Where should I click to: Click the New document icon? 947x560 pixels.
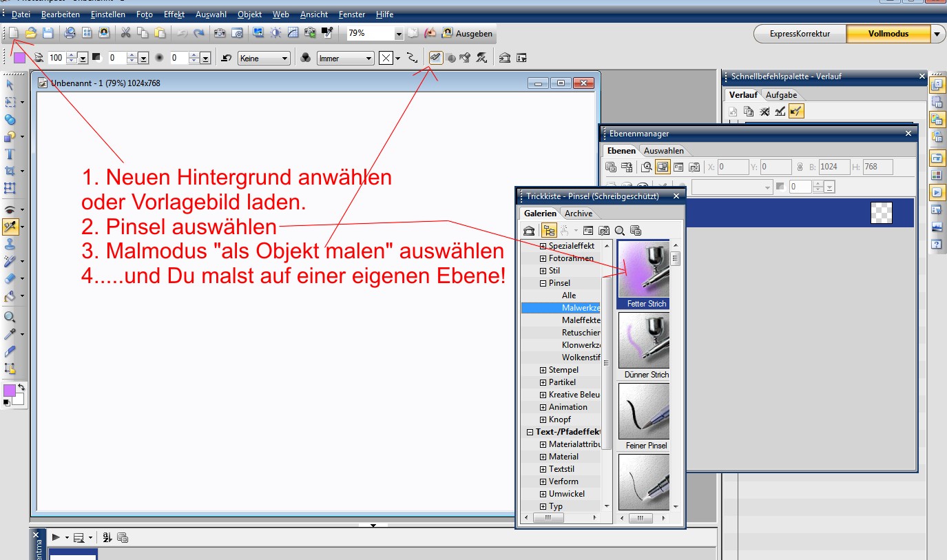14,32
